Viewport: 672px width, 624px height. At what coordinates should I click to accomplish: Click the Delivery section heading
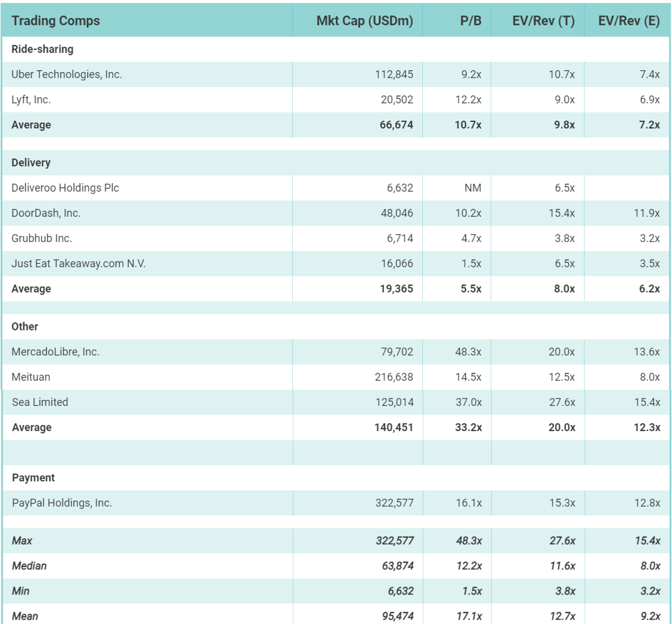31,163
